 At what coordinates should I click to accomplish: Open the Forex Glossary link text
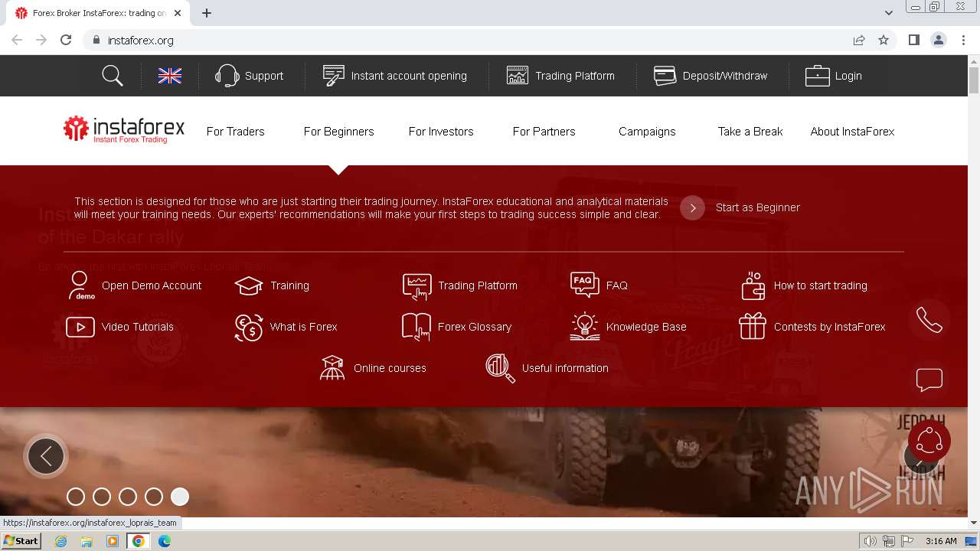click(475, 327)
